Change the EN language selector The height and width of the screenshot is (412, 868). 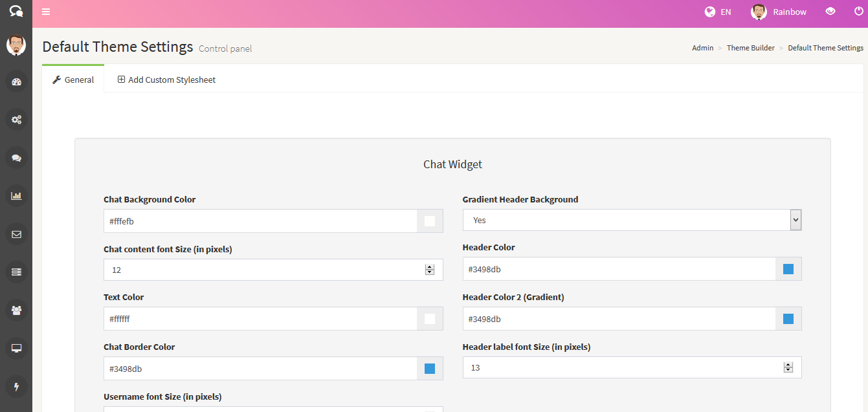(718, 12)
